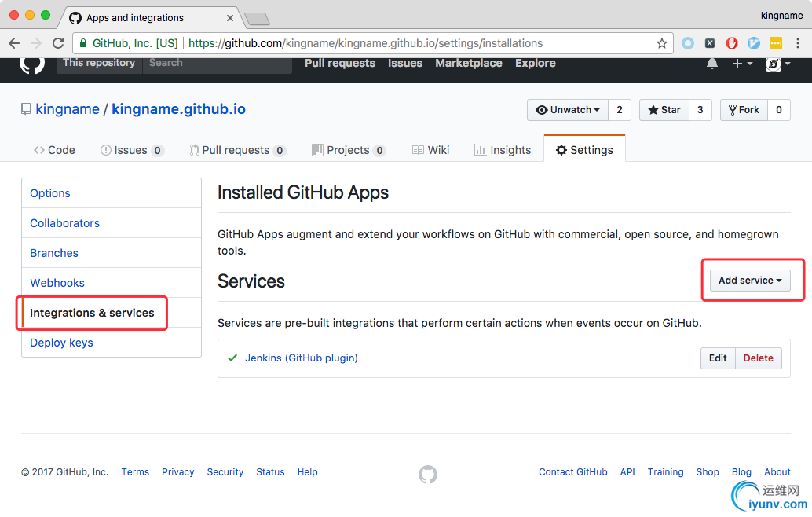Open the Chrome three-dot menu
Screen dimensions: 812x517
pyautogui.click(x=798, y=43)
